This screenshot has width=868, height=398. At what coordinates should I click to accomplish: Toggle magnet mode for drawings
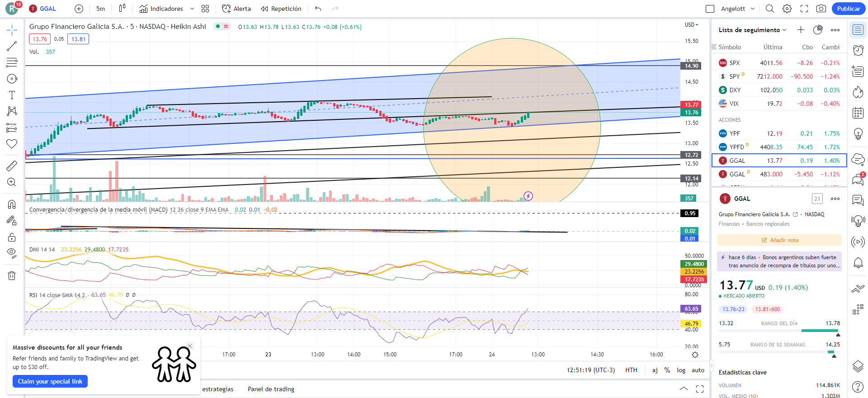(12, 204)
